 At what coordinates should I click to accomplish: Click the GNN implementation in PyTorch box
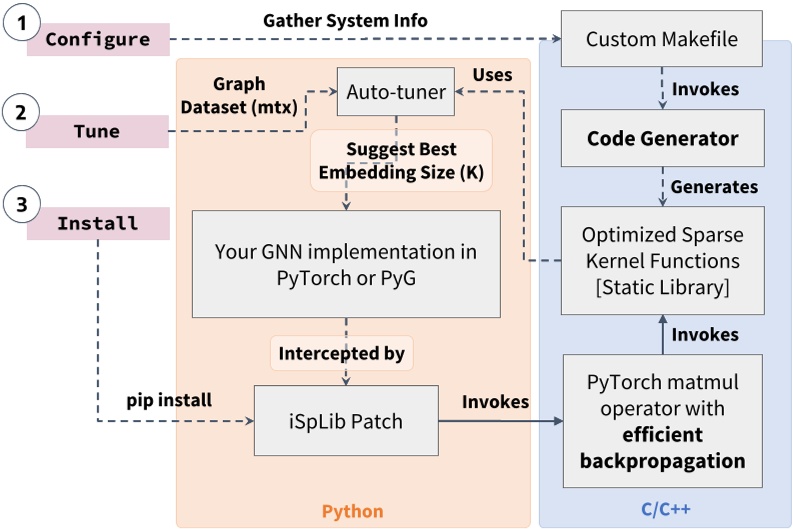[345, 264]
